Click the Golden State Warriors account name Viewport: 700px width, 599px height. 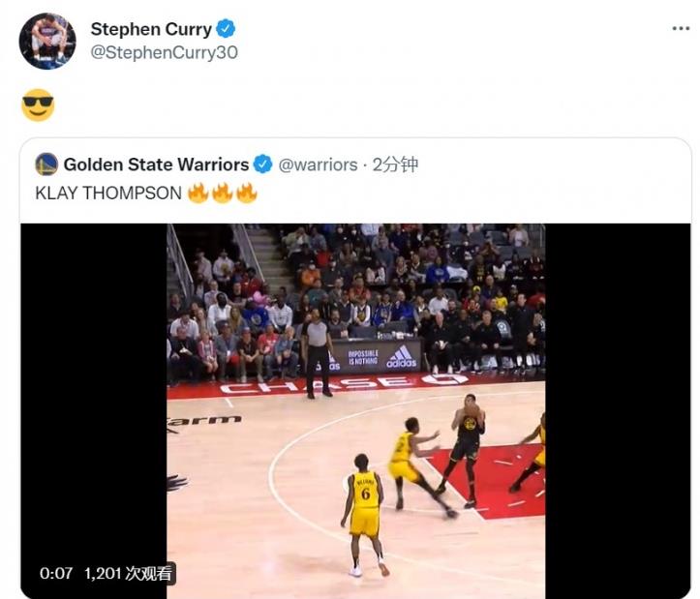pos(156,165)
